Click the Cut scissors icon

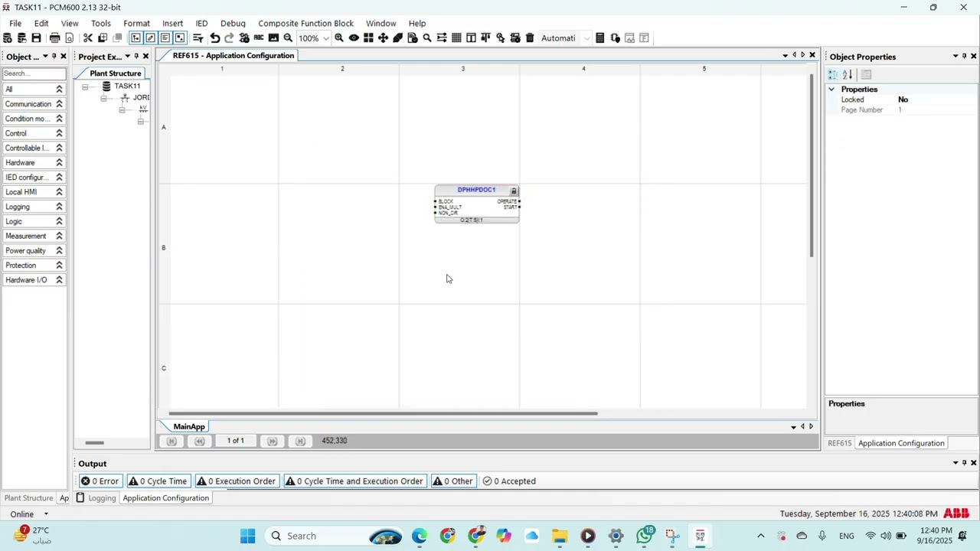[87, 38]
